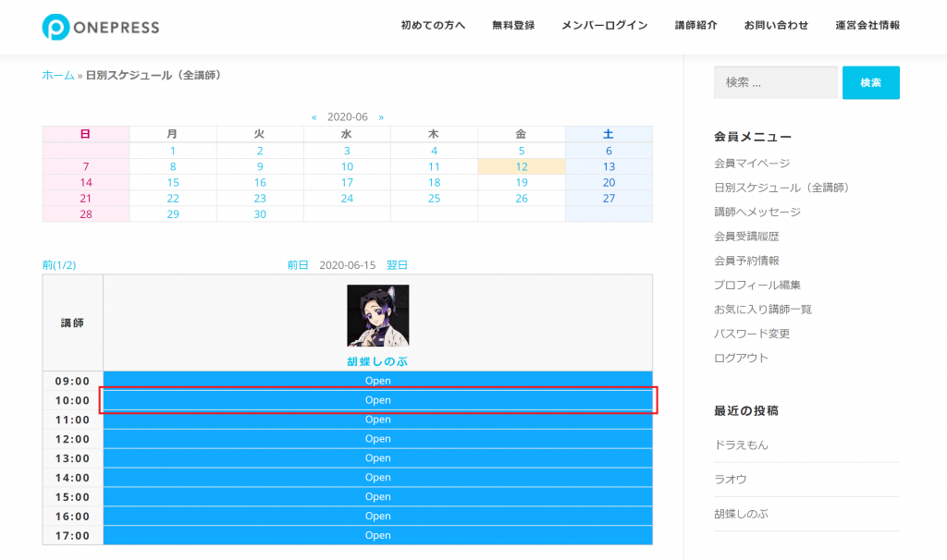Click the ホーム breadcrumb link

[x=58, y=76]
